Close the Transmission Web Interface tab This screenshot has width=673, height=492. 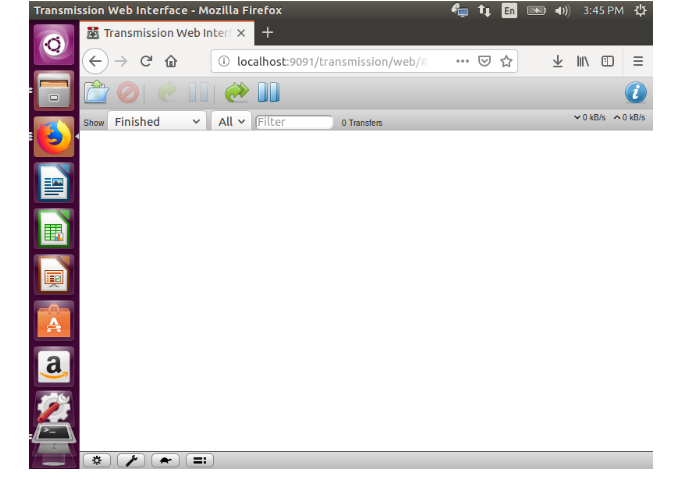(x=241, y=33)
